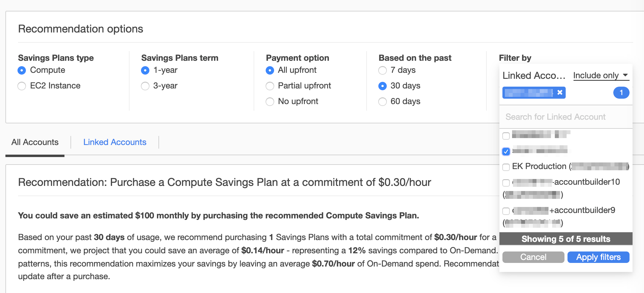Focus the Search for Linked Account field

pyautogui.click(x=566, y=117)
